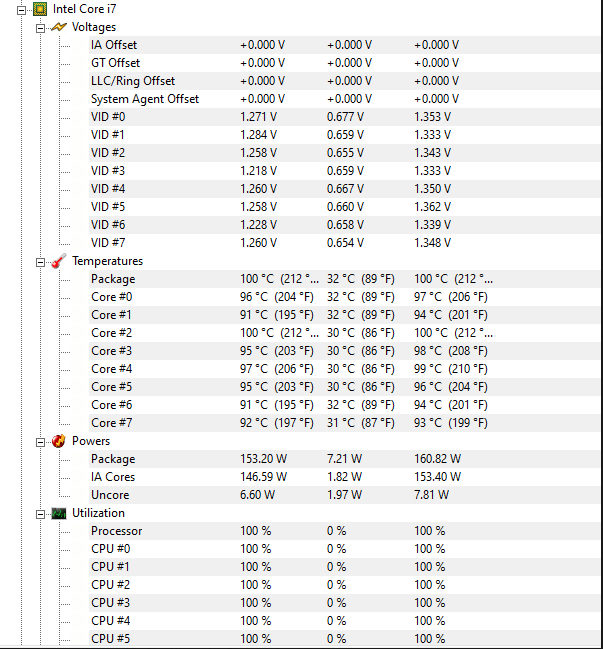Select the Core #2 temperature row
The height and width of the screenshot is (649, 603).
click(344, 333)
